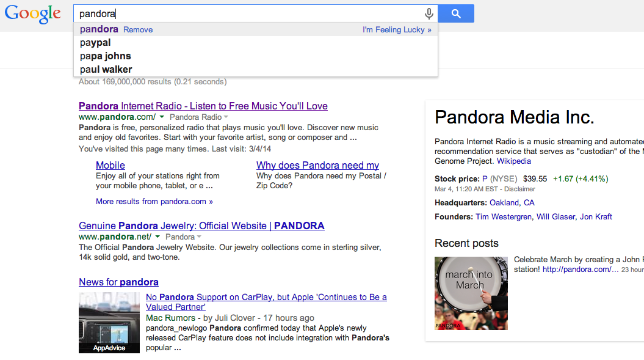Image resolution: width=644 pixels, height=360 pixels.
Task: Open the Genuine Pandora Jewelry result
Action: tap(201, 226)
